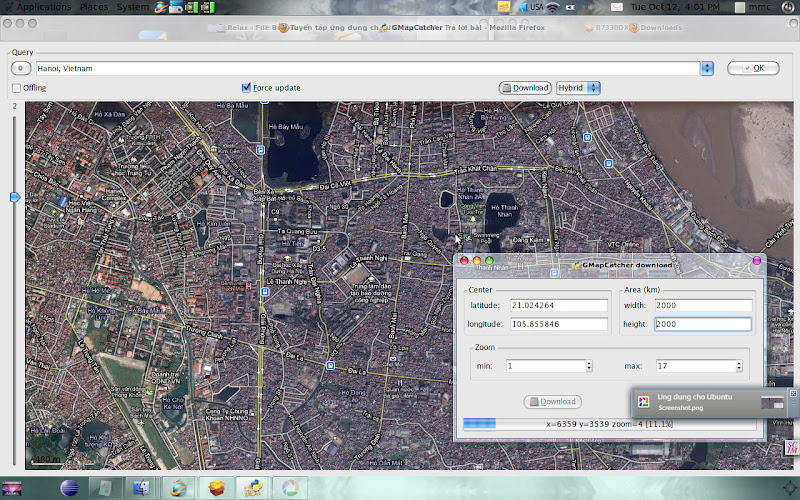
Task: Click the show-desktop icon in bottom dock
Action: tap(12, 488)
